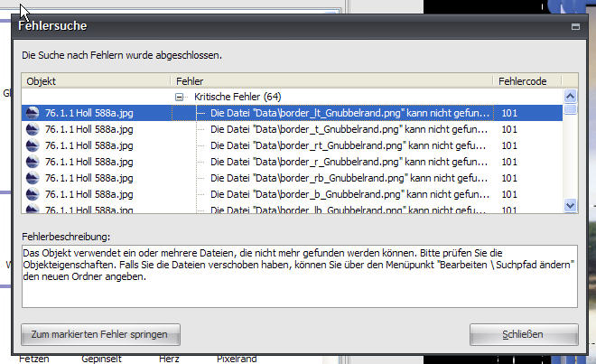
Task: Select the border_t_Gnubbelrand.png error message
Action: point(349,129)
